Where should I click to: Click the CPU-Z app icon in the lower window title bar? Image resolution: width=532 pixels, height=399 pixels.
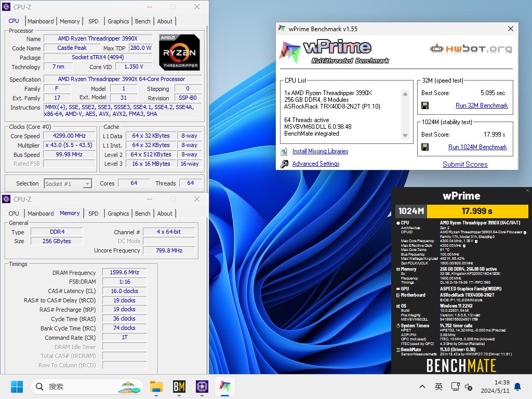(6, 199)
